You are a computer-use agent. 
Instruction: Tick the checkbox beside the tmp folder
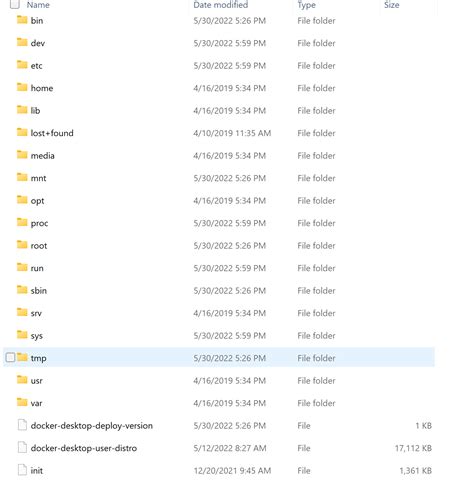point(10,358)
